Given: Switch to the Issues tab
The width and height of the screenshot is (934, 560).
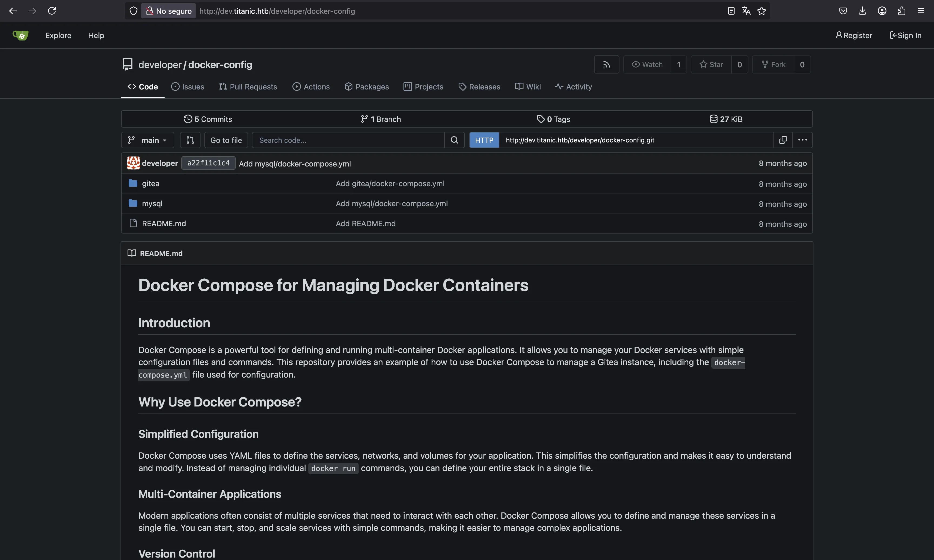Looking at the screenshot, I should [x=188, y=87].
